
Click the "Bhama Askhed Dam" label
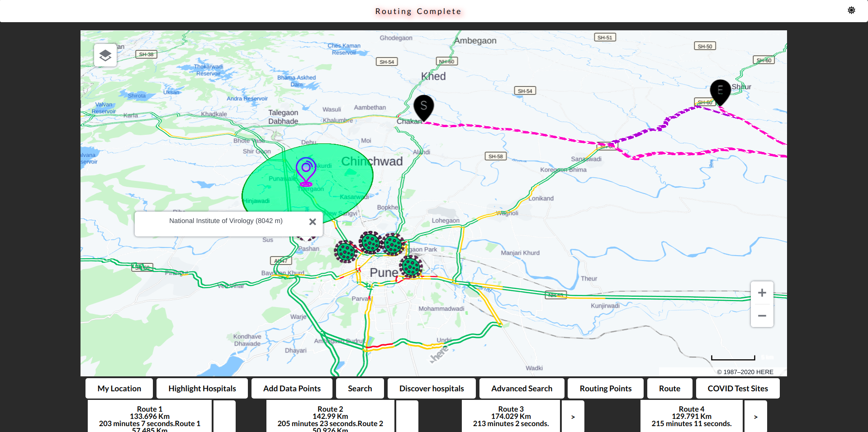tap(296, 81)
